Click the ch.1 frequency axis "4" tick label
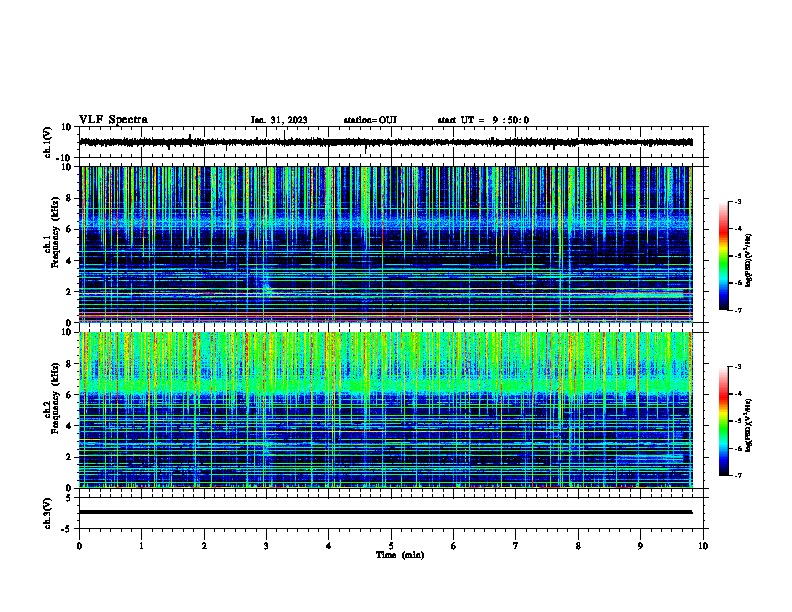This screenshot has width=792, height=612. point(70,261)
